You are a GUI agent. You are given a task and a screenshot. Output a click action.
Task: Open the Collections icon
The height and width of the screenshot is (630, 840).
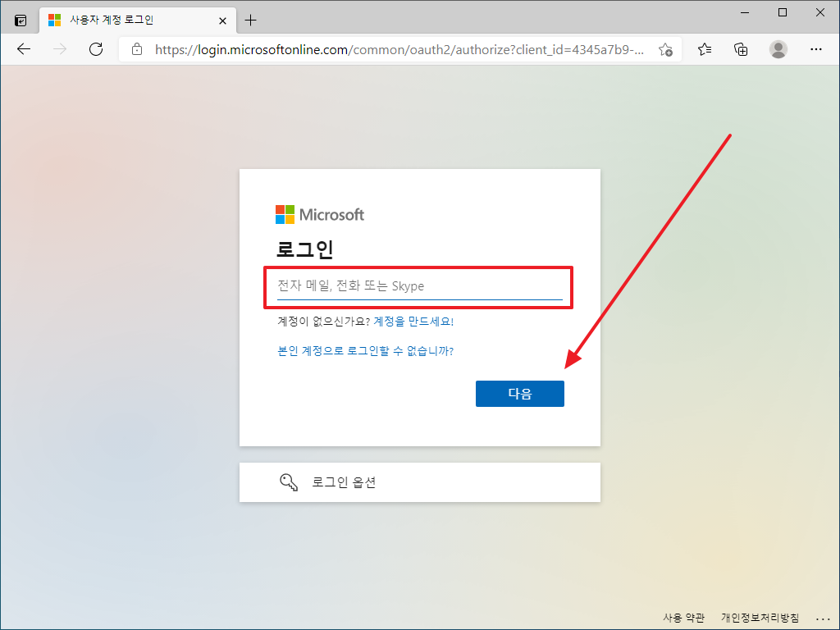741,49
